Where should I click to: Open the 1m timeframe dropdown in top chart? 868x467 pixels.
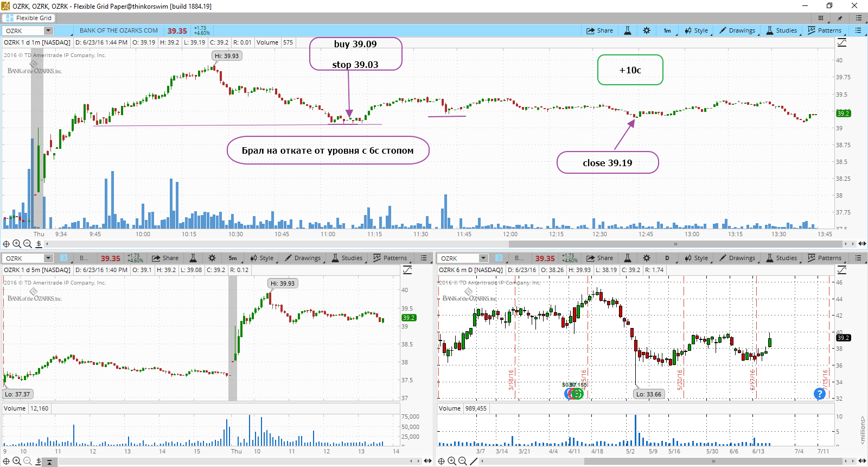tap(668, 30)
